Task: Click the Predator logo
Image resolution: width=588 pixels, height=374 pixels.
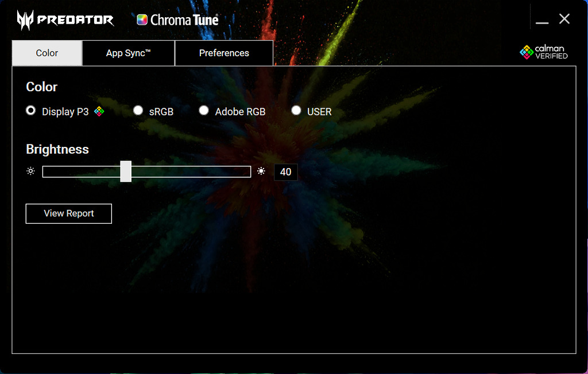Action: coord(65,20)
